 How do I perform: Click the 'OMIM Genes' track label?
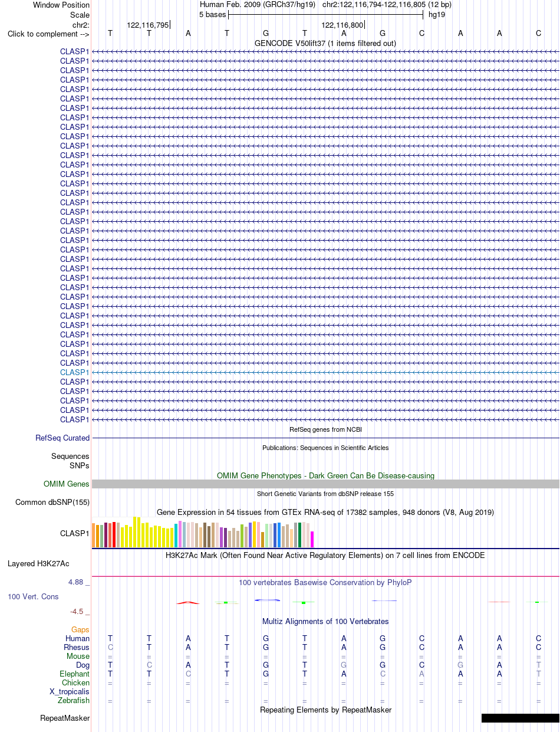(67, 484)
